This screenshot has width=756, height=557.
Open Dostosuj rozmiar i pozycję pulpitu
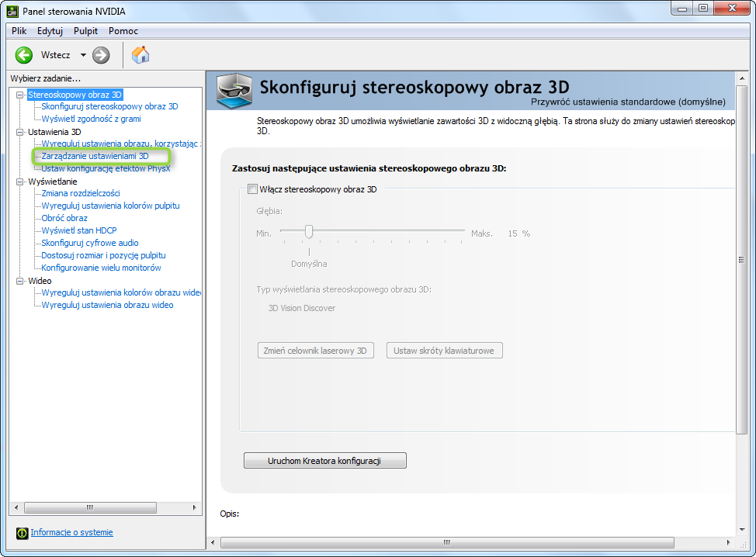tap(103, 256)
